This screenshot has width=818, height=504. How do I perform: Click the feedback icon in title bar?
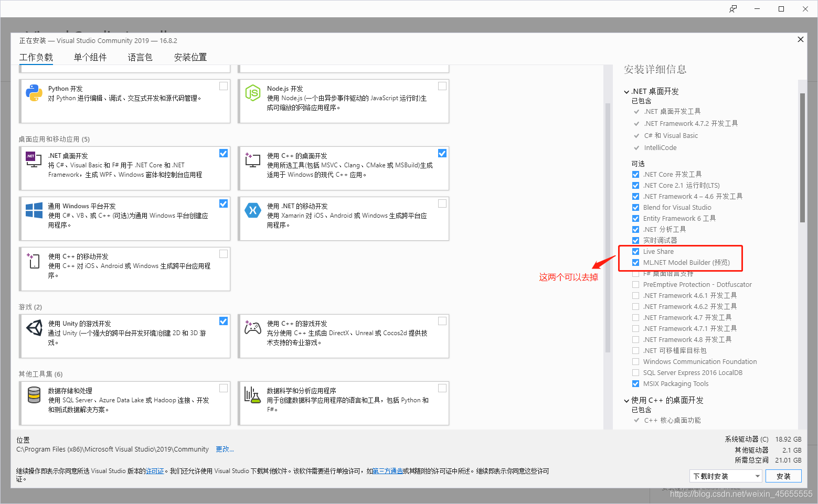point(733,9)
